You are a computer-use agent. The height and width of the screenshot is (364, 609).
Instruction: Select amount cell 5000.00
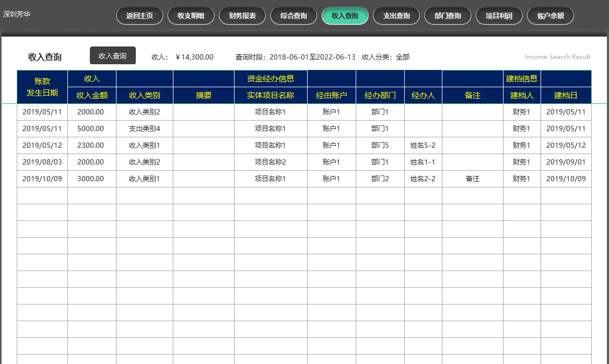[x=92, y=128]
